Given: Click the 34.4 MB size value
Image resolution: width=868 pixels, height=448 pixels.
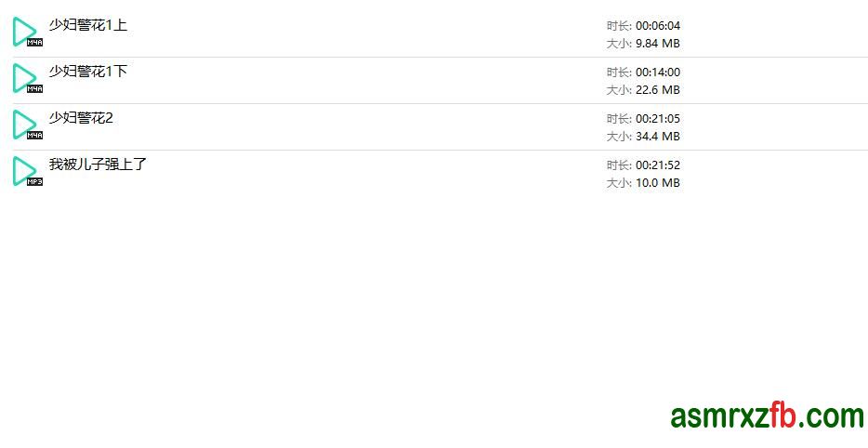Looking at the screenshot, I should coord(658,137).
